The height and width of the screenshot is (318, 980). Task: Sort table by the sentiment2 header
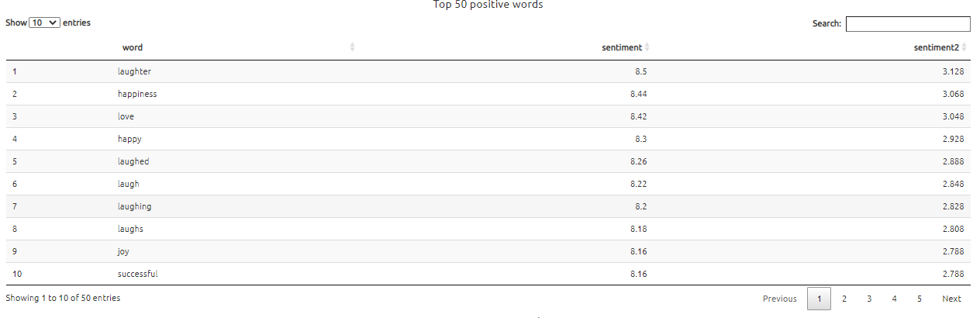pos(936,47)
